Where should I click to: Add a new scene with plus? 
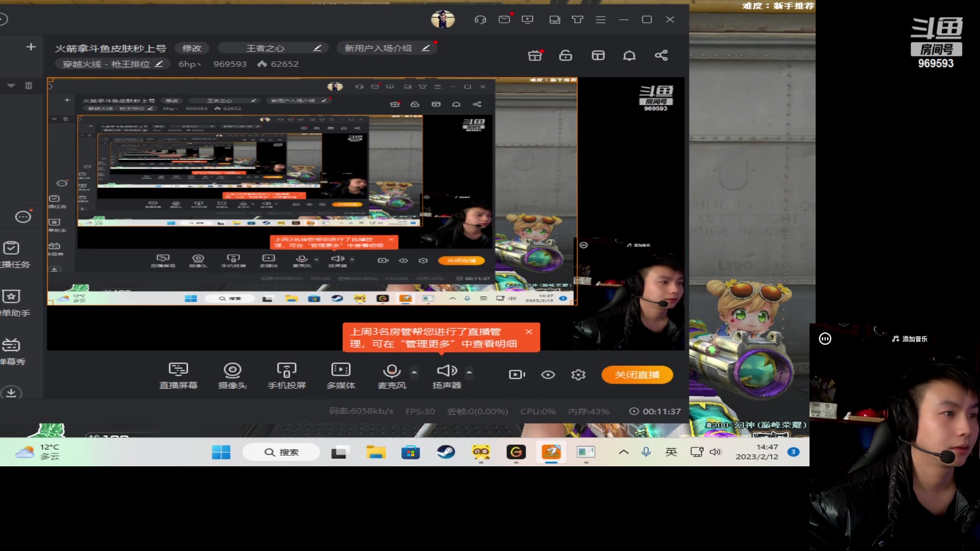[x=31, y=47]
